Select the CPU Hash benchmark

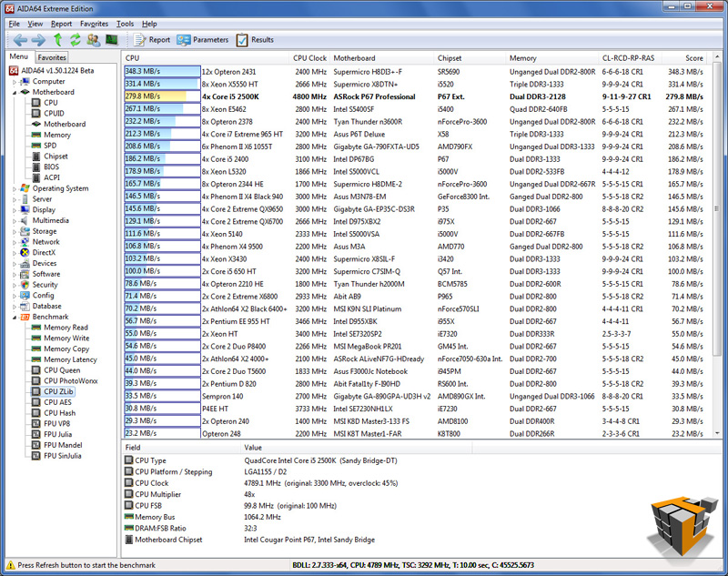(59, 412)
